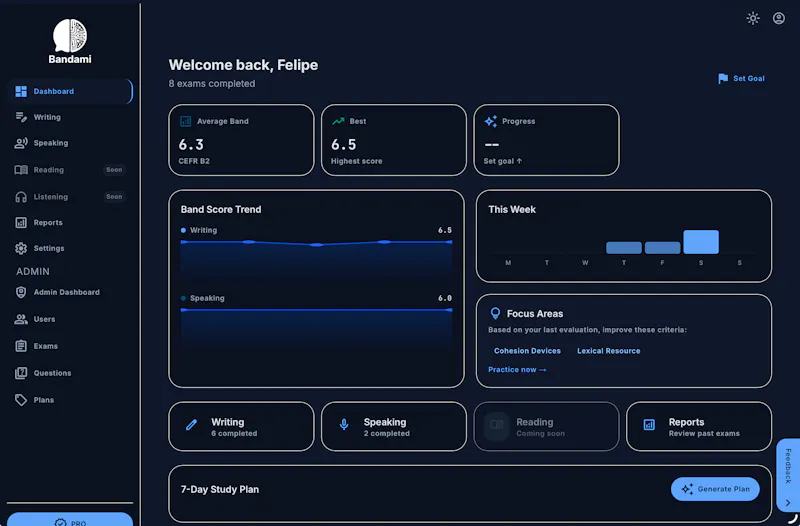Image resolution: width=800 pixels, height=526 pixels.
Task: Select Listening item marked Soon
Action: point(70,197)
